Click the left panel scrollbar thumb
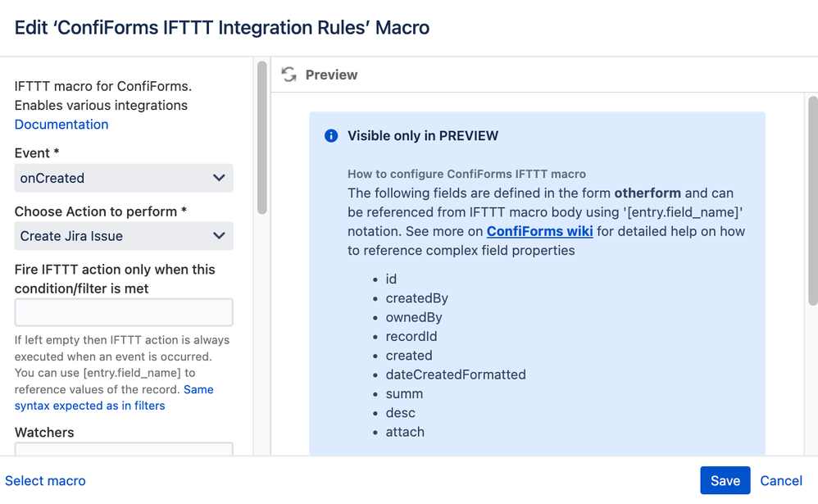Viewport: 818px width, 504px height. (262, 137)
